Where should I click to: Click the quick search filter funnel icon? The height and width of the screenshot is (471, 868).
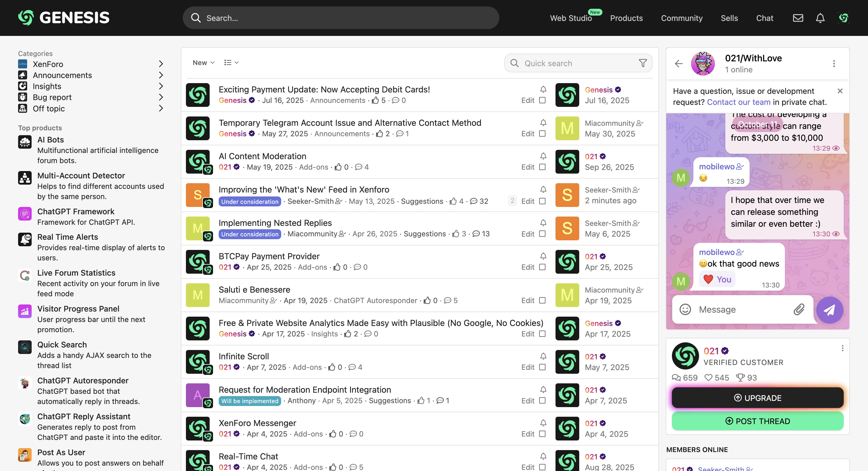point(643,63)
